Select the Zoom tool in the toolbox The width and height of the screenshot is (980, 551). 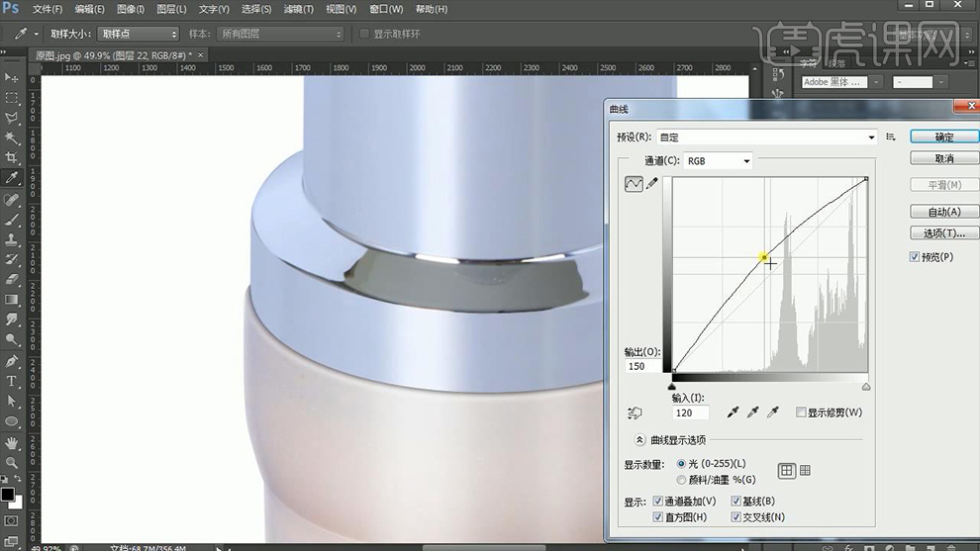click(x=12, y=462)
